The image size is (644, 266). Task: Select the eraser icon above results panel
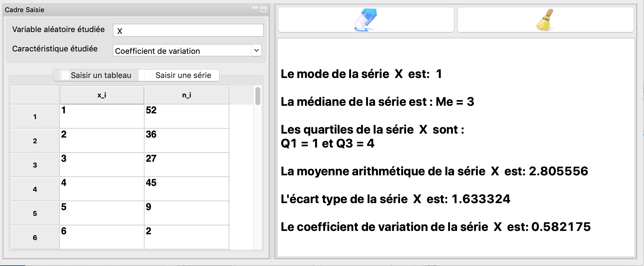coord(366,19)
